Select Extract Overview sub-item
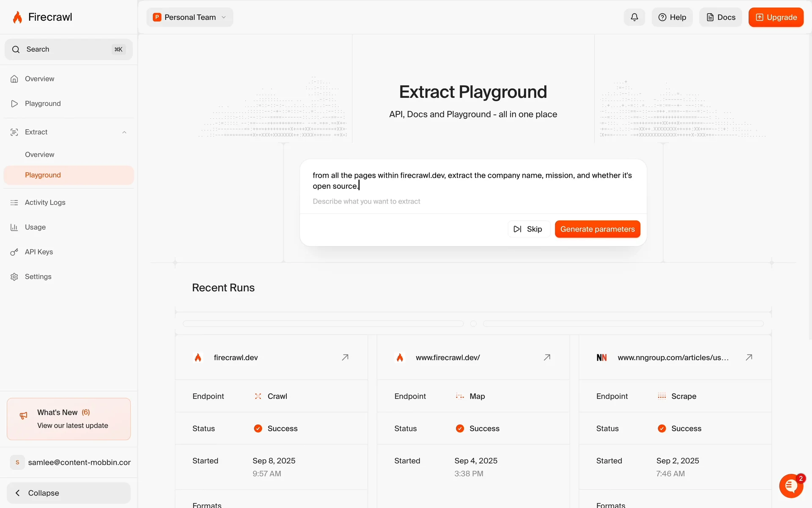 click(39, 155)
